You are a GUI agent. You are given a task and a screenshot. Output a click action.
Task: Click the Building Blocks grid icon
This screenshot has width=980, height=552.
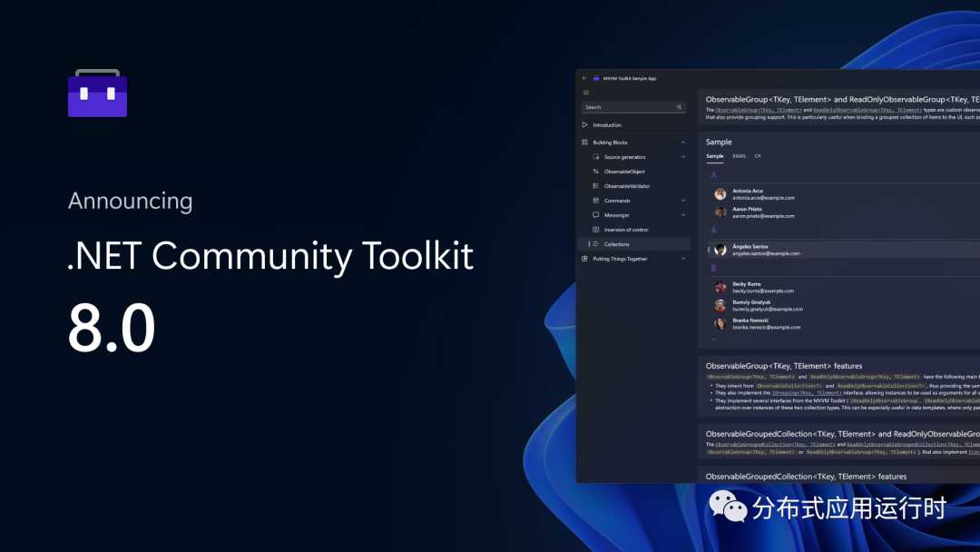(585, 143)
